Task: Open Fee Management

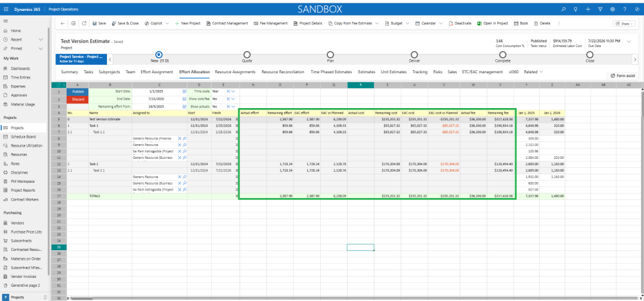Action: click(x=270, y=23)
